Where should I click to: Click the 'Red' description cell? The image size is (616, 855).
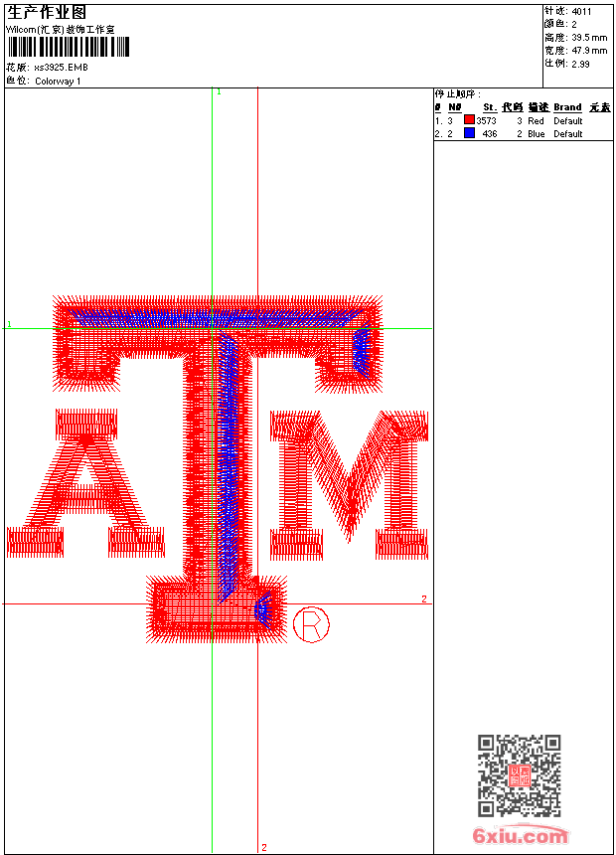536,121
